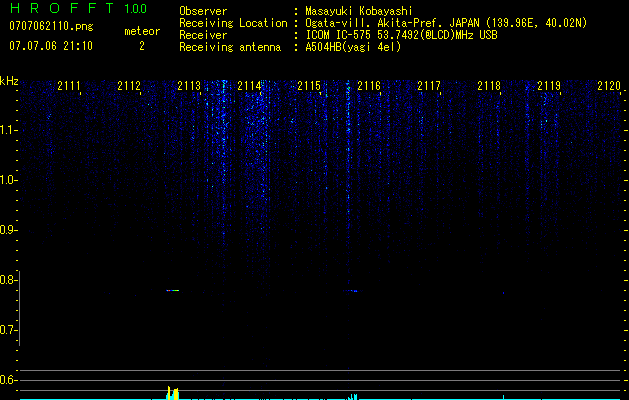
Task: Click the 0.7 kHz axis label
Action: click(x=8, y=330)
